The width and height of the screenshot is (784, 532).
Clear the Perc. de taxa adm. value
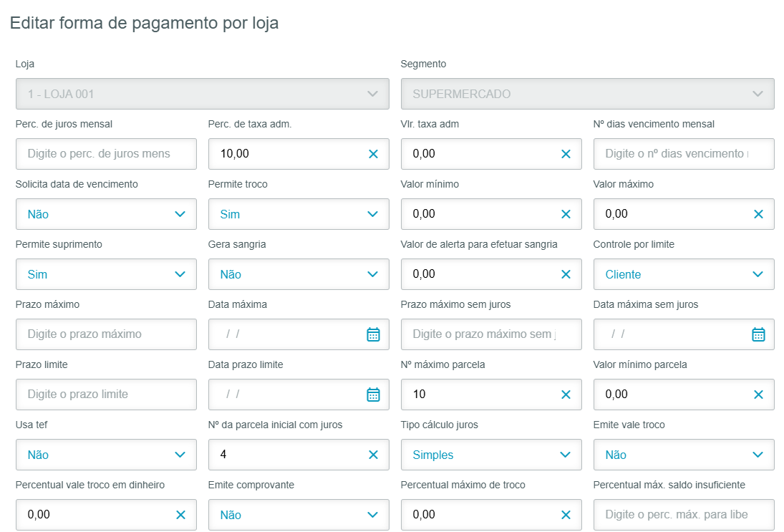pos(373,154)
